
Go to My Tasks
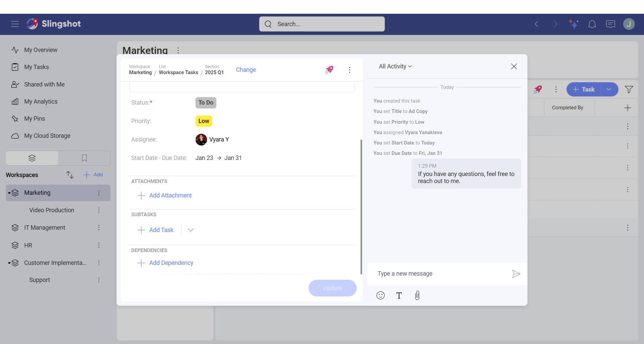coord(36,67)
